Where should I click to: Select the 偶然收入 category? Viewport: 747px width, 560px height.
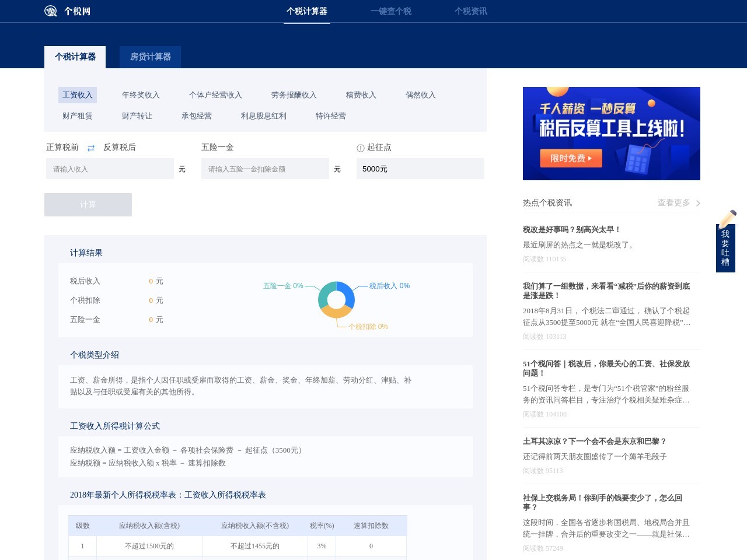click(x=420, y=94)
